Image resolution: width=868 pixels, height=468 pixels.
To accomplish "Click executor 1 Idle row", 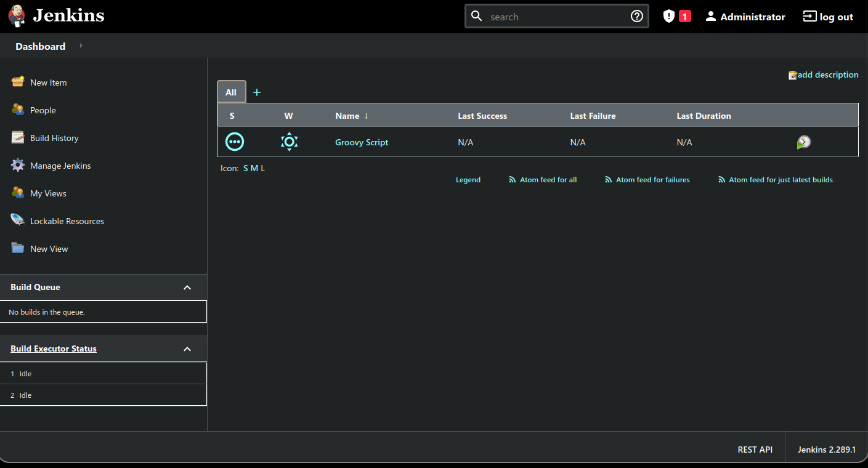I will 103,373.
